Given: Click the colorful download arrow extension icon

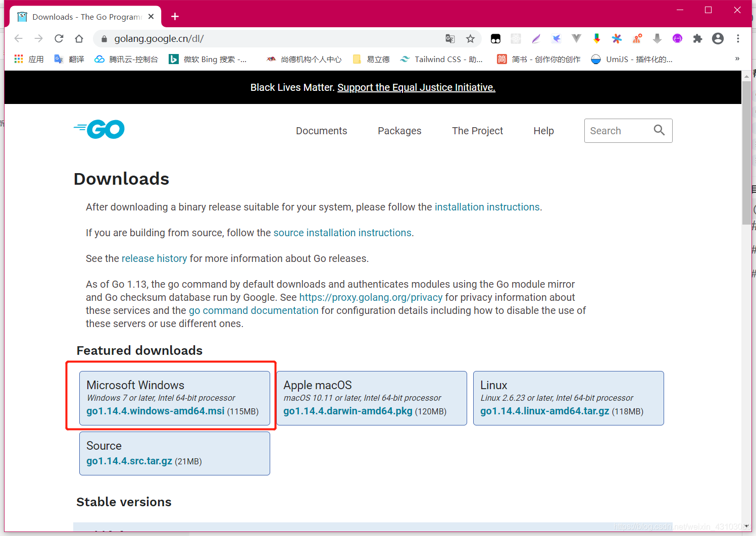Looking at the screenshot, I should 596,38.
